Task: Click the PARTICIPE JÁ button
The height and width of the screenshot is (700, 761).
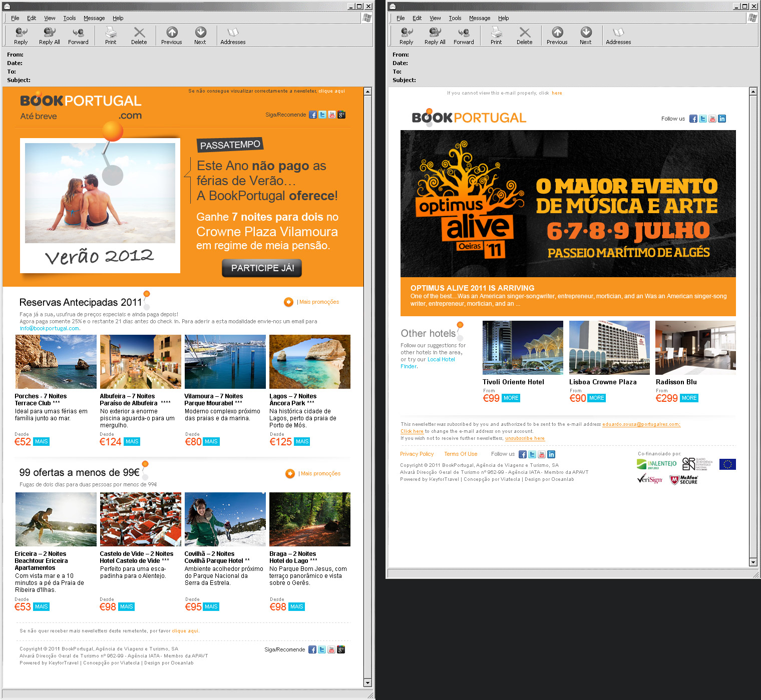Action: coord(261,268)
